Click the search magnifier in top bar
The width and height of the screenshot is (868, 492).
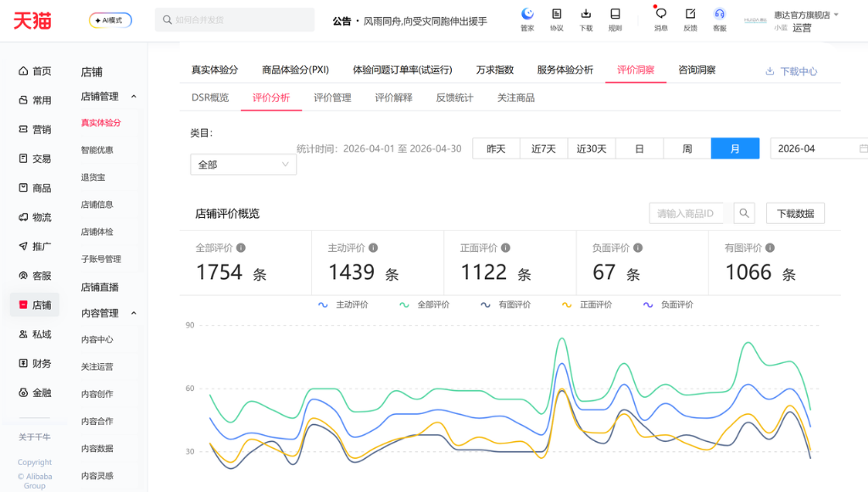[167, 20]
